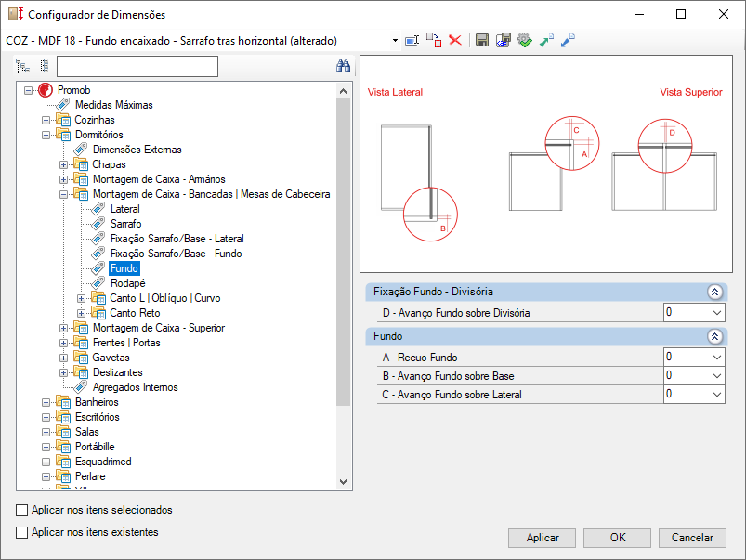
Task: Click the save-as configuration icon
Action: coord(503,41)
